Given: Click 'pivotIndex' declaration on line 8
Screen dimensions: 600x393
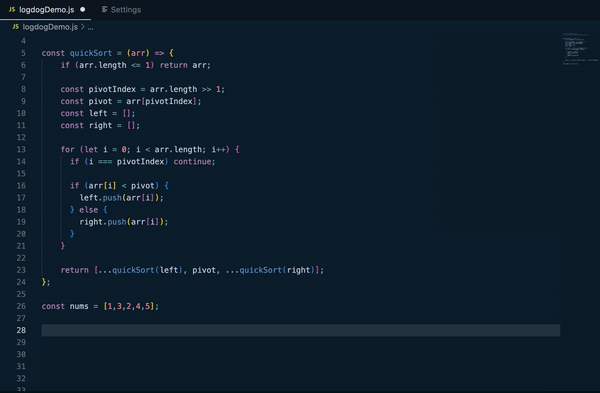Looking at the screenshot, I should tap(112, 89).
